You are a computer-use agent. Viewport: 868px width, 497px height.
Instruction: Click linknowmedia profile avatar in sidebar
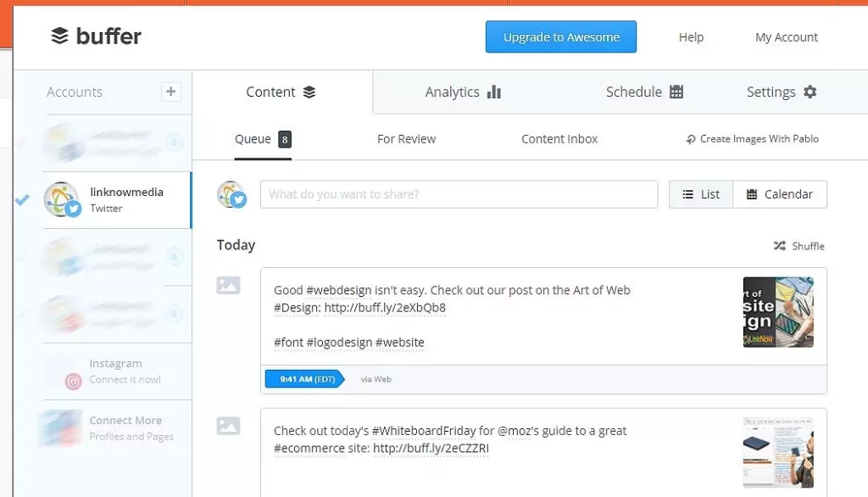61,199
